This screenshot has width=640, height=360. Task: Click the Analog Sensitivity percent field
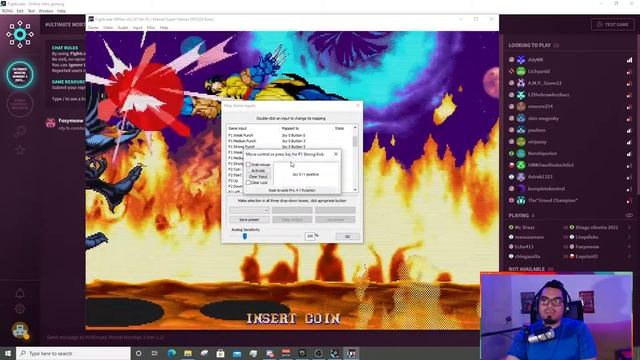pos(310,236)
